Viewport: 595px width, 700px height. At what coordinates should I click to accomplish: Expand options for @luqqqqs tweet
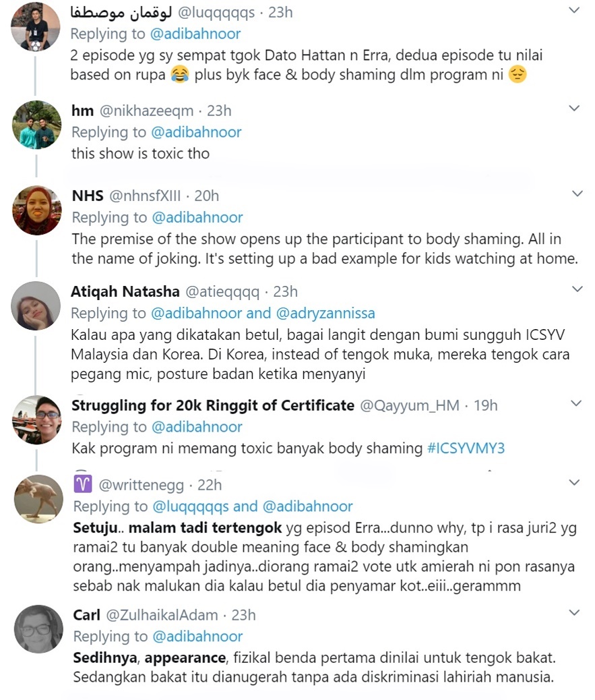(x=575, y=10)
